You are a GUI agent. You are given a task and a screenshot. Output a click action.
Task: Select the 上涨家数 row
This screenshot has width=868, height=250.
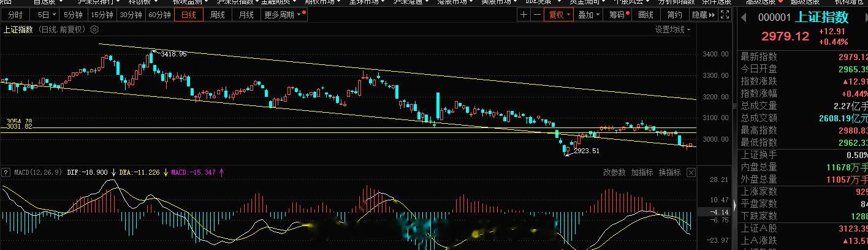click(804, 192)
